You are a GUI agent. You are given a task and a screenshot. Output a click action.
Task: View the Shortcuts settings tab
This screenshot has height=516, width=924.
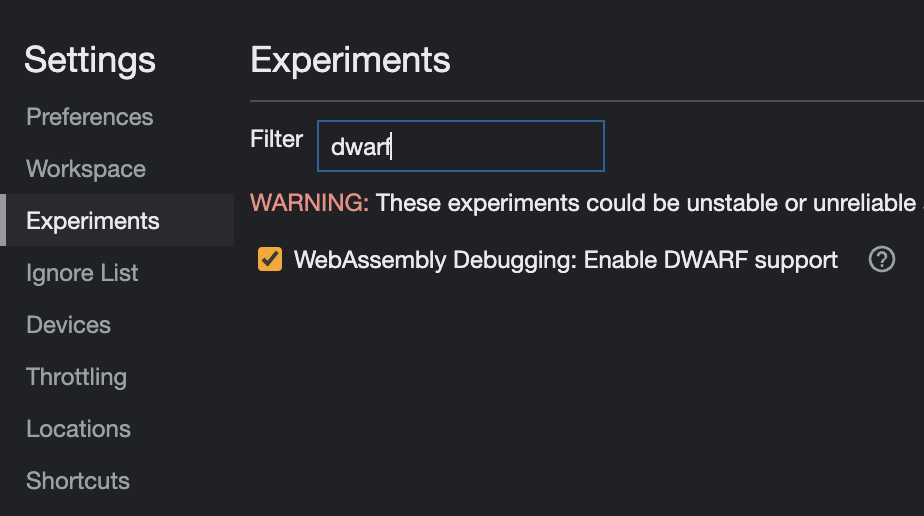[78, 481]
